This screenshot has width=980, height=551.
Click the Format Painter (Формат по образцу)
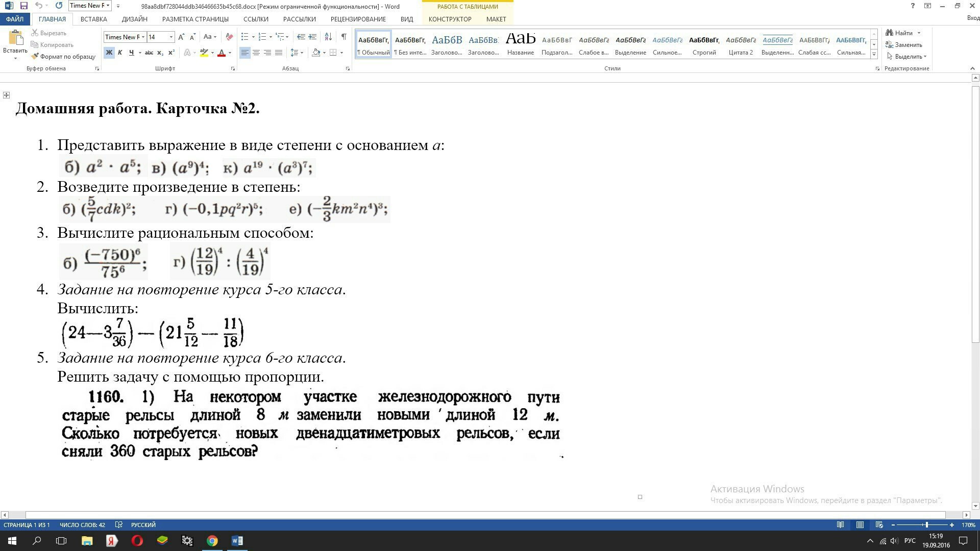tap(63, 57)
